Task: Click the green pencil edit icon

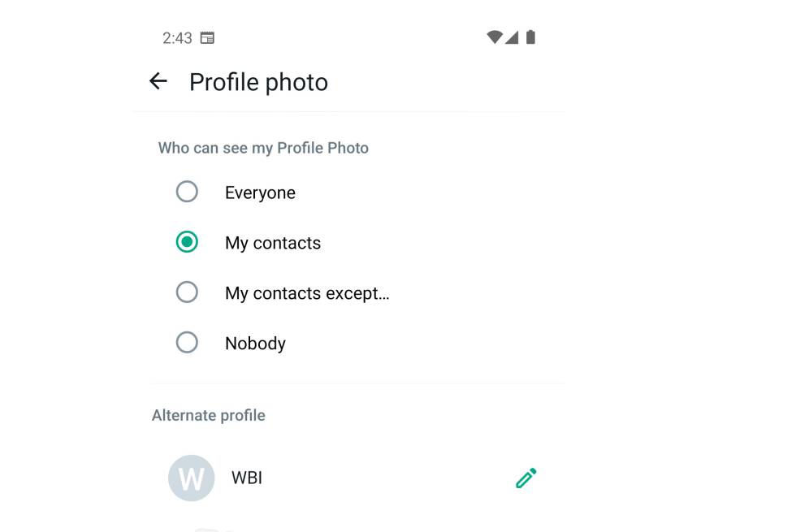Action: [x=526, y=478]
